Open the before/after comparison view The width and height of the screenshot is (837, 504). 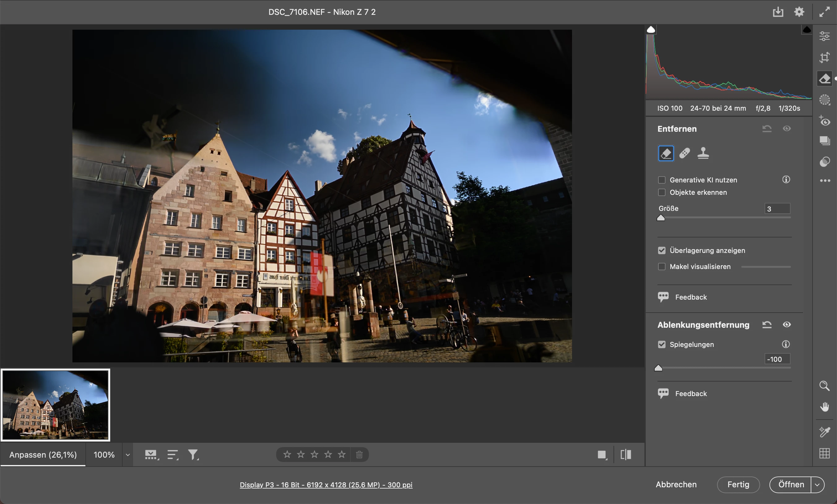point(626,455)
